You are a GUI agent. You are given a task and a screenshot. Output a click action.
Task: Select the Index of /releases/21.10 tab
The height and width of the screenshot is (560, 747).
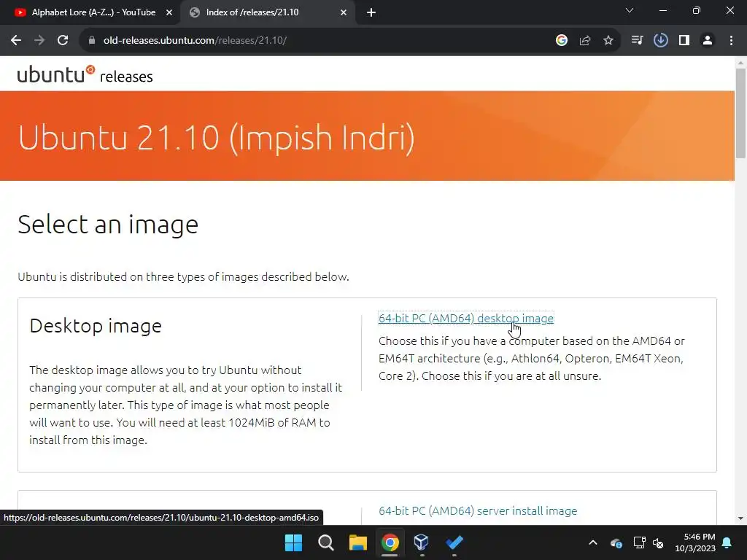tap(268, 13)
